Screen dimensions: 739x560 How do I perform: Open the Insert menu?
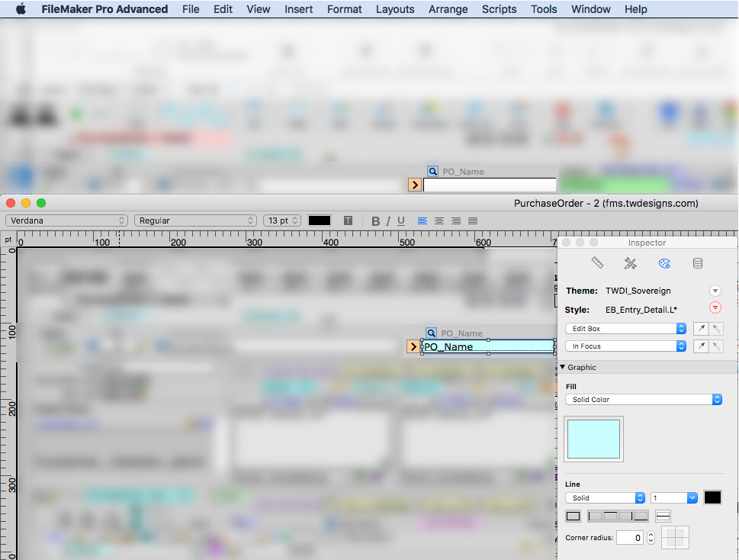pos(298,9)
